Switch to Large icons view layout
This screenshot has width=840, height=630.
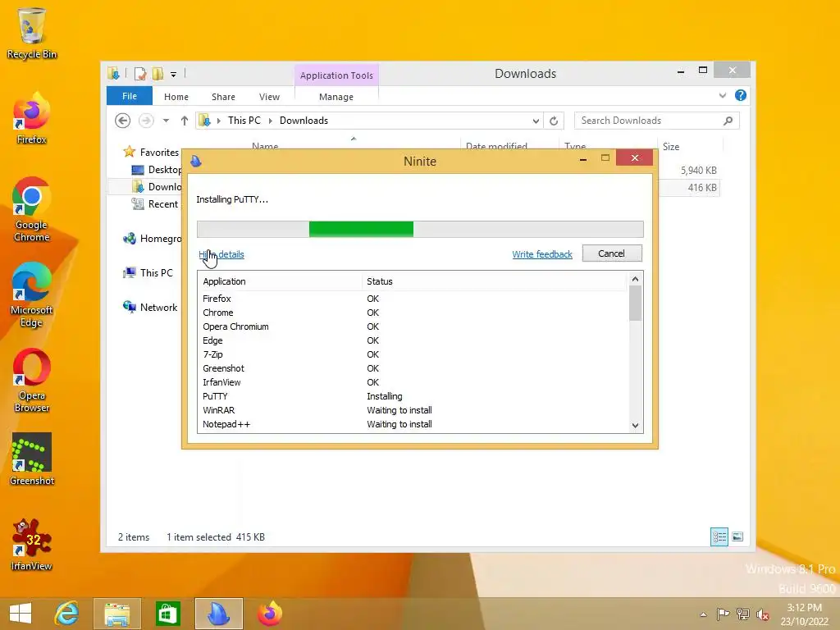(x=737, y=536)
